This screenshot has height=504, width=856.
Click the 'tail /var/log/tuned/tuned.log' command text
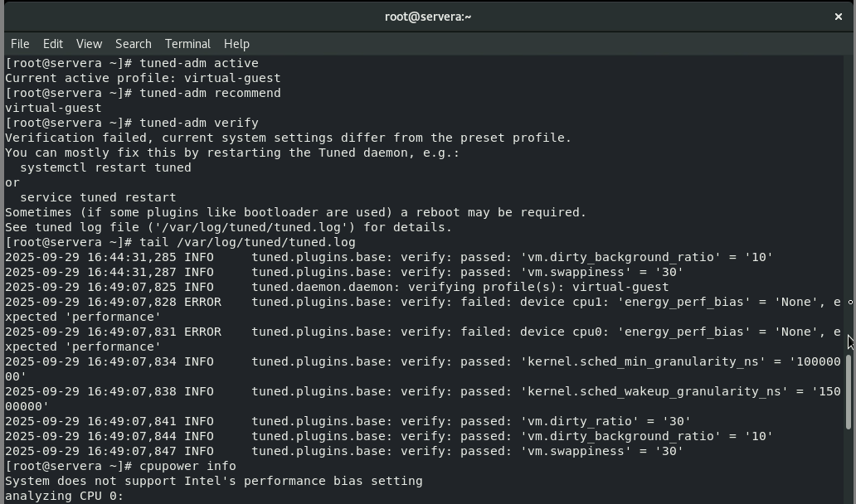coord(247,242)
